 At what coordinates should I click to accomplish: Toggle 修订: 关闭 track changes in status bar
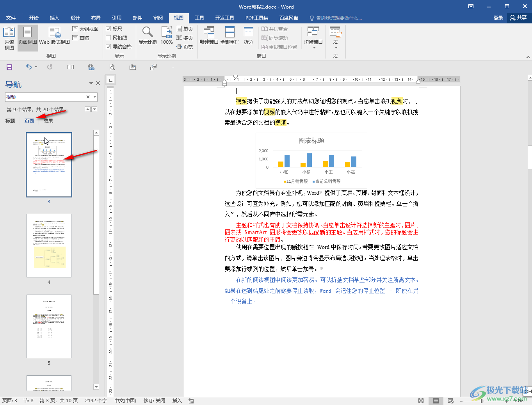click(154, 401)
